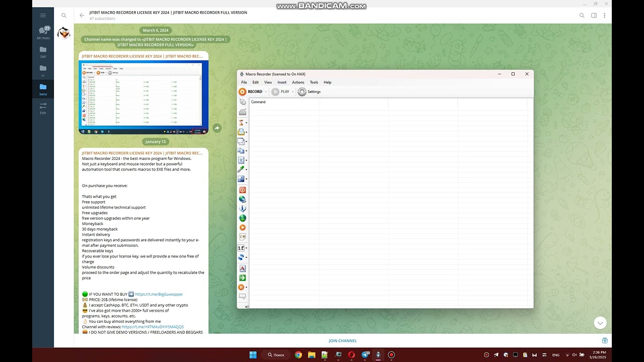
Task: Expand the PLAY options dropdown arrow
Action: pos(293,92)
